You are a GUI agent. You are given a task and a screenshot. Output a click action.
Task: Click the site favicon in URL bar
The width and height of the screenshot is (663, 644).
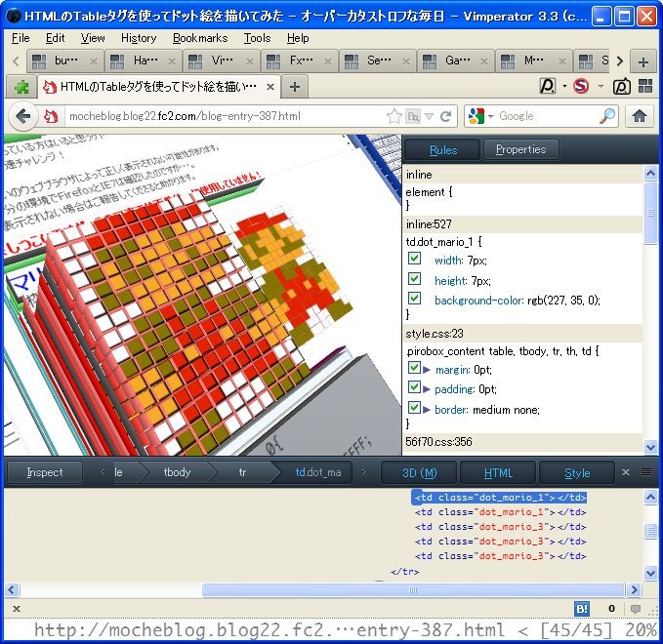(x=51, y=116)
